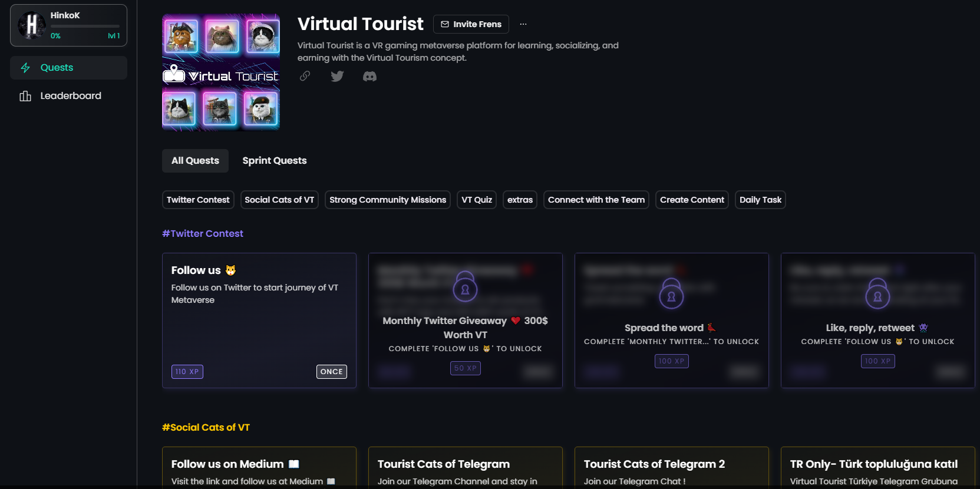This screenshot has width=980, height=489.
Task: Click the 100 XP badge on Like, reply, retweet
Action: (878, 361)
